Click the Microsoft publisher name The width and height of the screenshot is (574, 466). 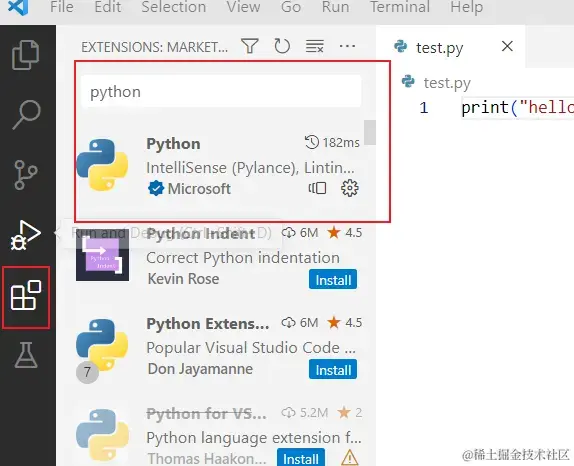pyautogui.click(x=199, y=189)
